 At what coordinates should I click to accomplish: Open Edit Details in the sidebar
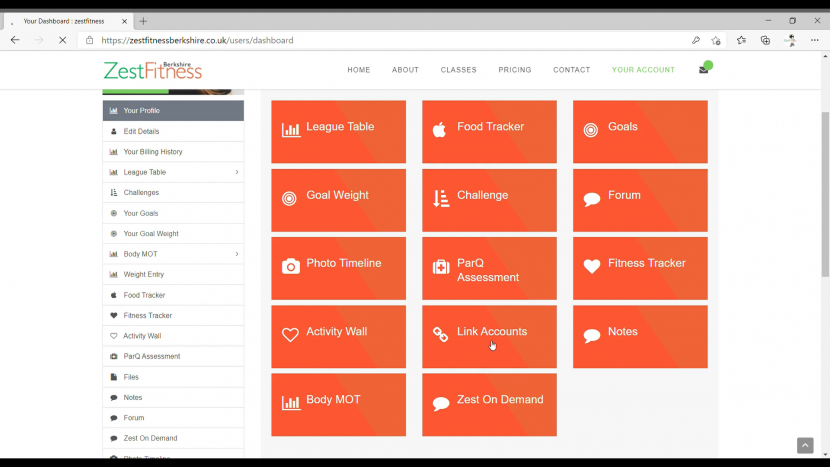tap(173, 131)
